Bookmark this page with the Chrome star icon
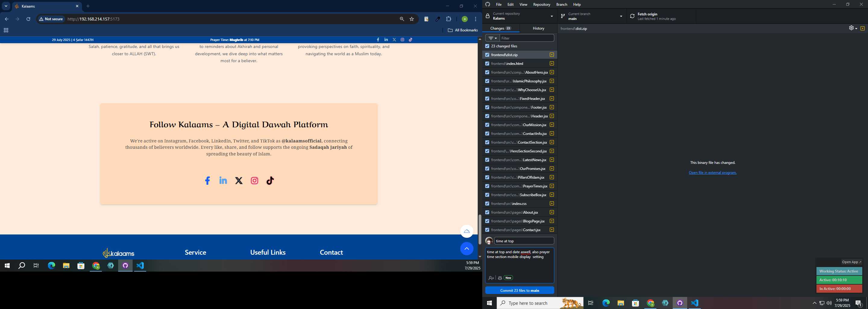Viewport: 868px width, 309px height. pos(411,19)
